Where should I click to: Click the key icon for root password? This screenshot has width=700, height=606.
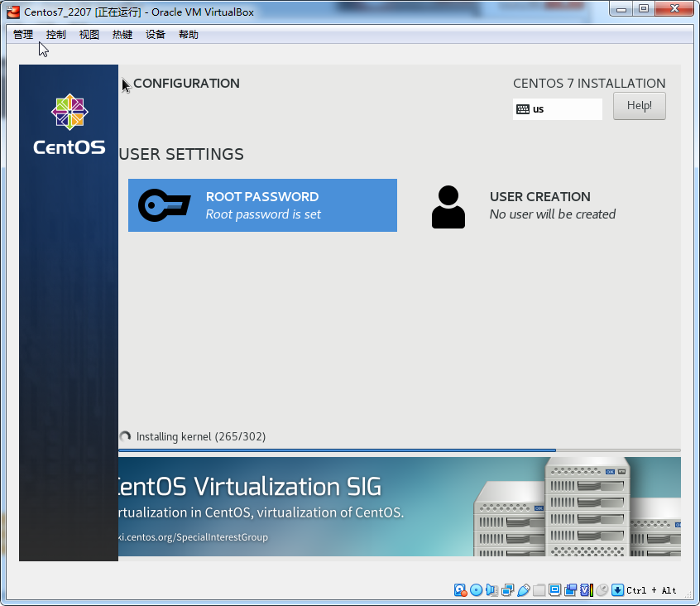coord(164,205)
